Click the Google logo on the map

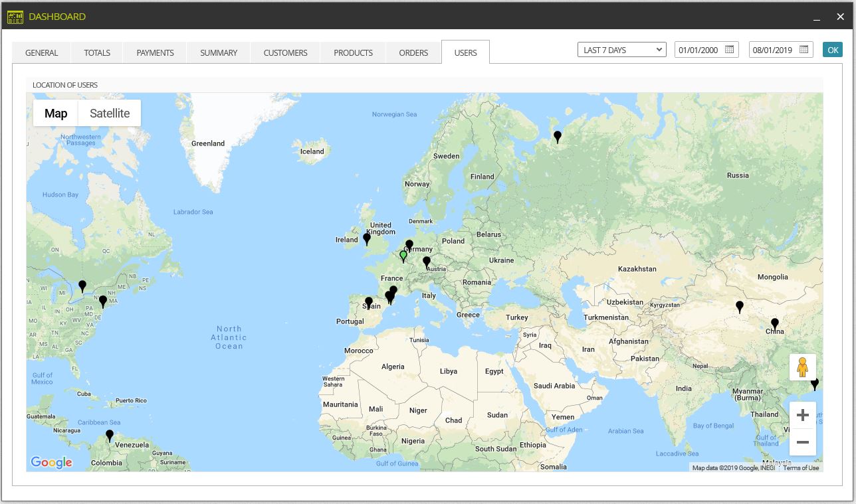[x=51, y=462]
